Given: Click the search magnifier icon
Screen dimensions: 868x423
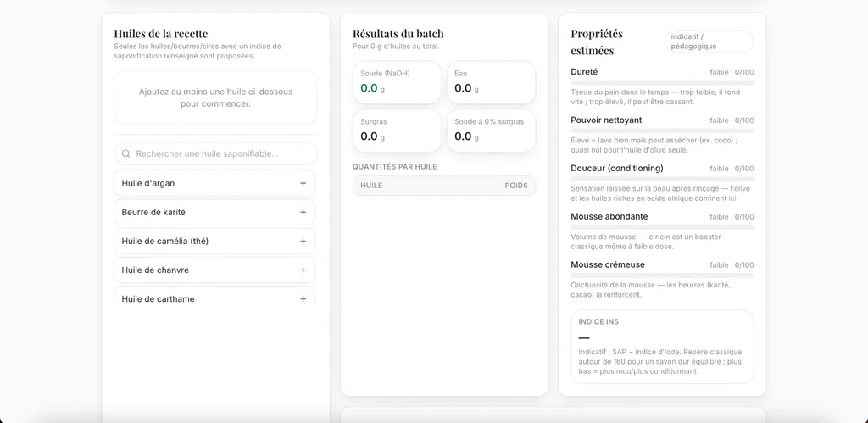Looking at the screenshot, I should 126,154.
